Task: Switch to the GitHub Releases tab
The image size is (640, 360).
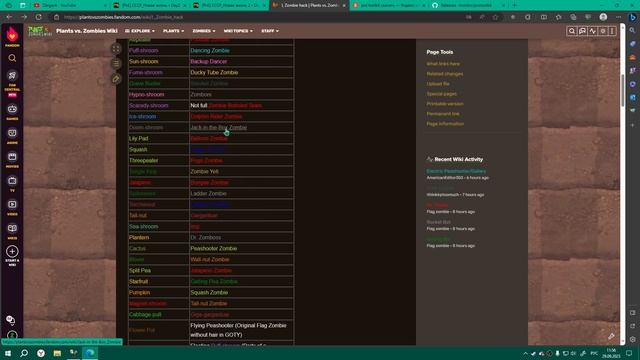Action: [x=467, y=5]
